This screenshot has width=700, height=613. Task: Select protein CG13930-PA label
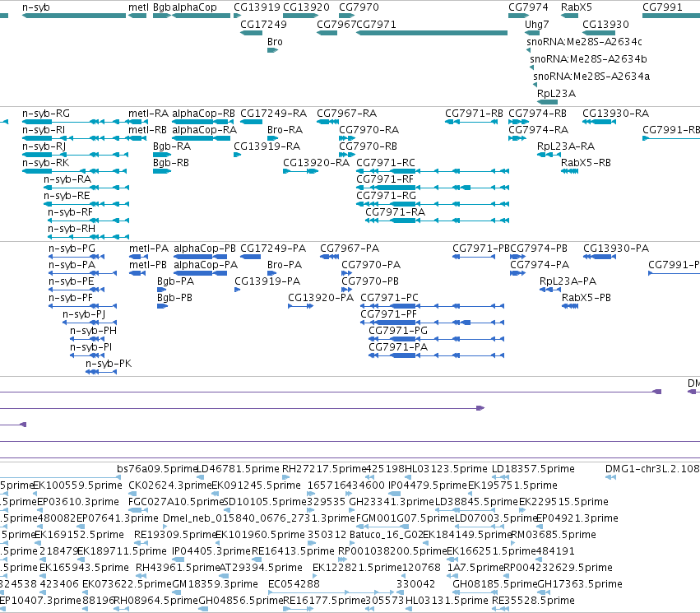(616, 248)
